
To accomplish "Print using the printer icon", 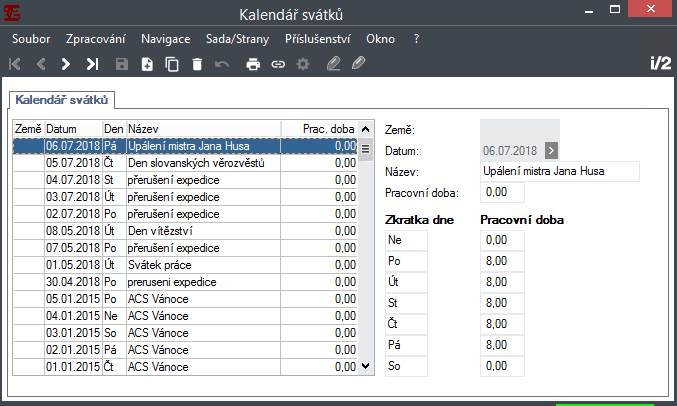I will coord(253,64).
